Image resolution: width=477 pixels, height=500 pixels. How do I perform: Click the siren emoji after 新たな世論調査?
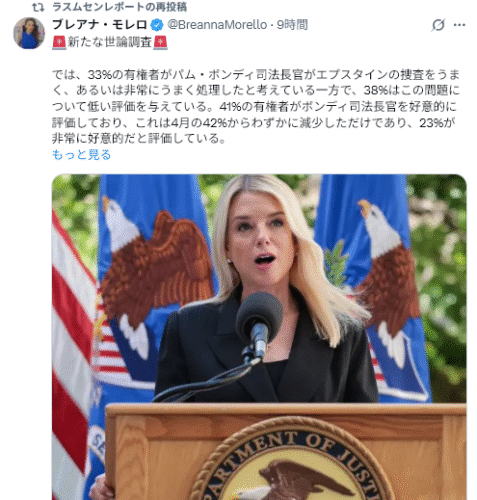(160, 43)
